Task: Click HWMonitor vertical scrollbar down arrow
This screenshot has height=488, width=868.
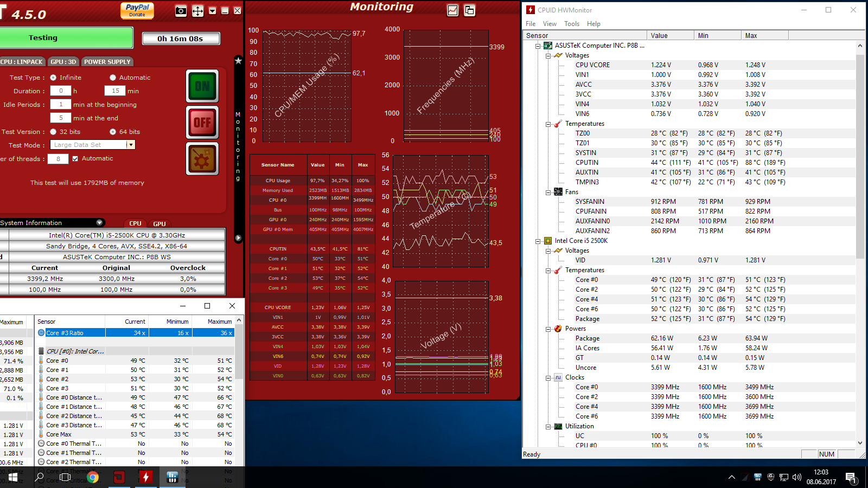Action: (x=860, y=443)
